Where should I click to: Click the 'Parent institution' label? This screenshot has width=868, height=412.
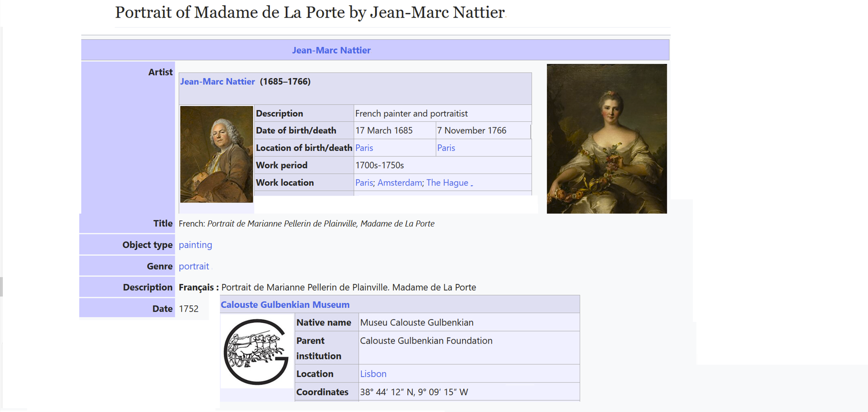pos(319,348)
